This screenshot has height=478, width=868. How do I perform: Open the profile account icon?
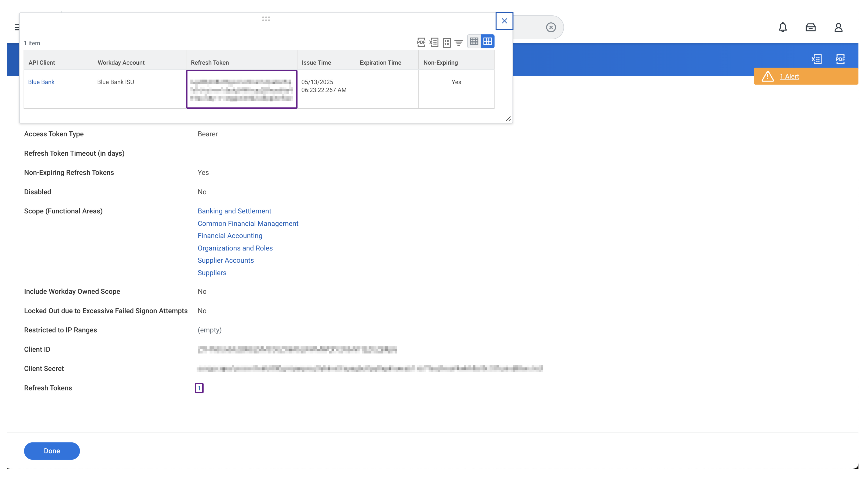click(839, 27)
